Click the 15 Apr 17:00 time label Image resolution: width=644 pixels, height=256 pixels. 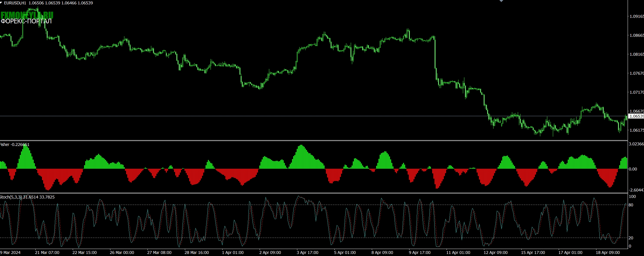tap(533, 252)
